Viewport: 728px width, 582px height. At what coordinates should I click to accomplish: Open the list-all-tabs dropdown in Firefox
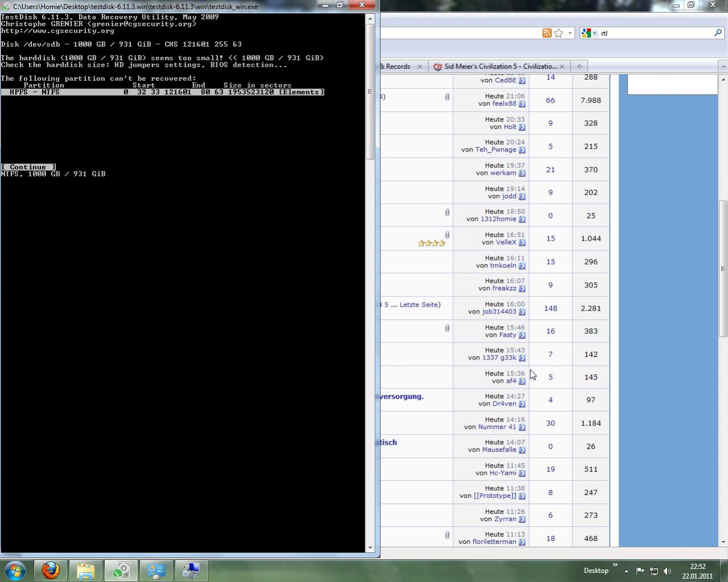(723, 67)
